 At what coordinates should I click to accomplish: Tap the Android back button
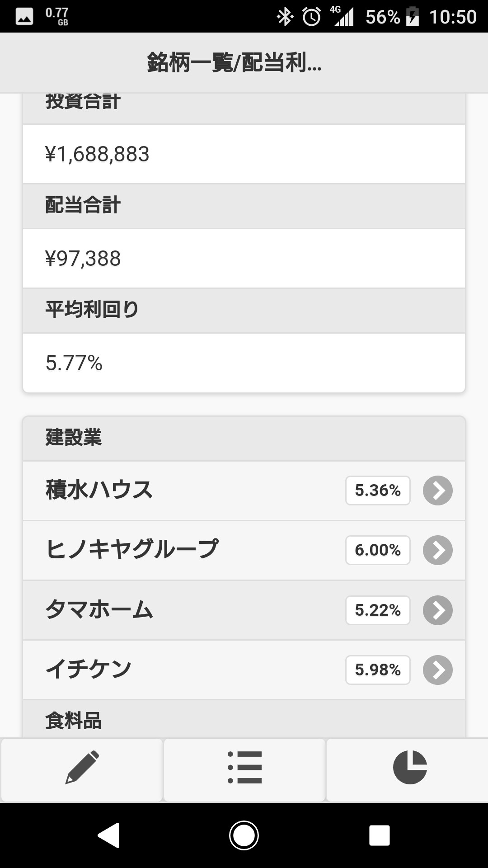click(x=109, y=835)
